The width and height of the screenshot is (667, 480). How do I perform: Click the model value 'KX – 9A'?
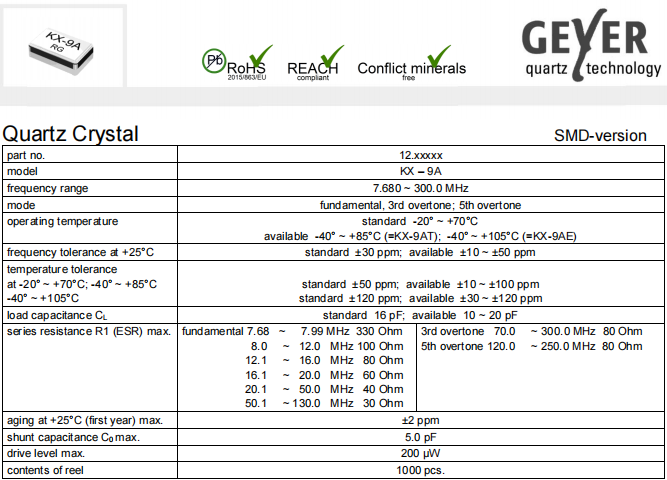[421, 171]
